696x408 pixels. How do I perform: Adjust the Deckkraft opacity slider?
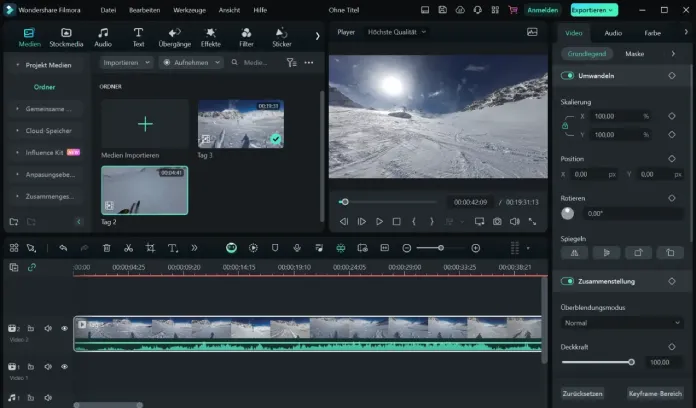(x=597, y=362)
